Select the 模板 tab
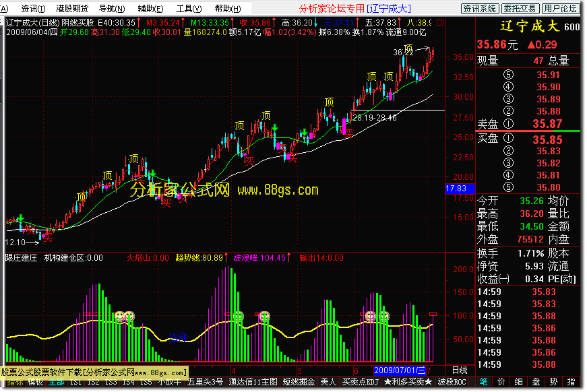Image resolution: width=587 pixels, height=392 pixels. (x=36, y=382)
